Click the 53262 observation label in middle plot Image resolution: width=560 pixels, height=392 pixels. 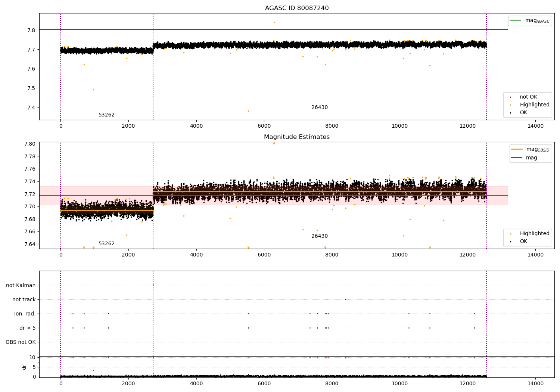click(106, 244)
